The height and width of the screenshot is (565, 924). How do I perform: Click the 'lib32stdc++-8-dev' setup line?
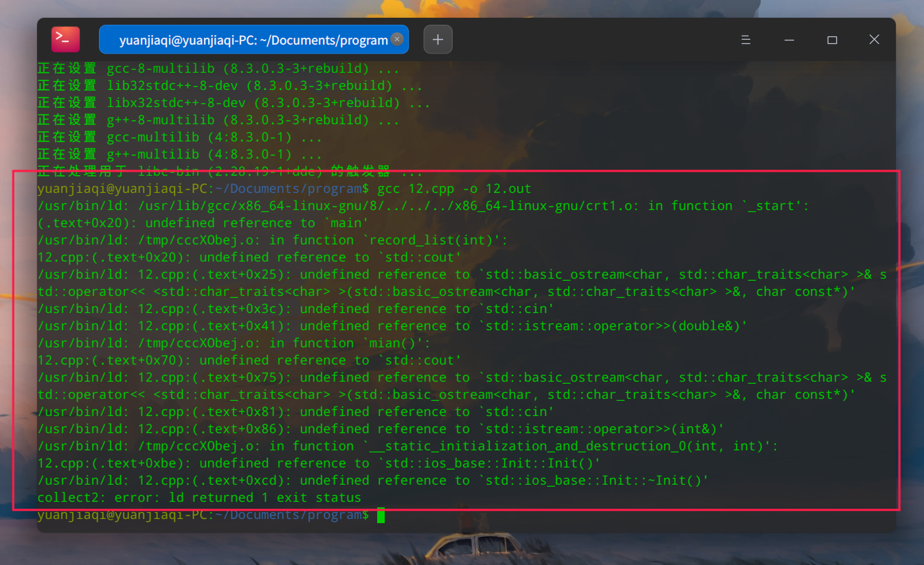coord(229,86)
